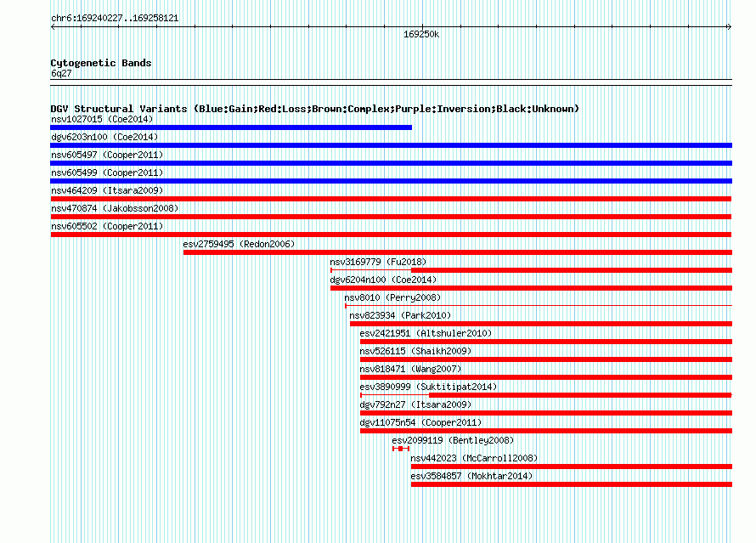Open nsv470874 (Jakobsson2008) variant label
Image resolution: width=756 pixels, height=543 pixels.
coord(115,208)
